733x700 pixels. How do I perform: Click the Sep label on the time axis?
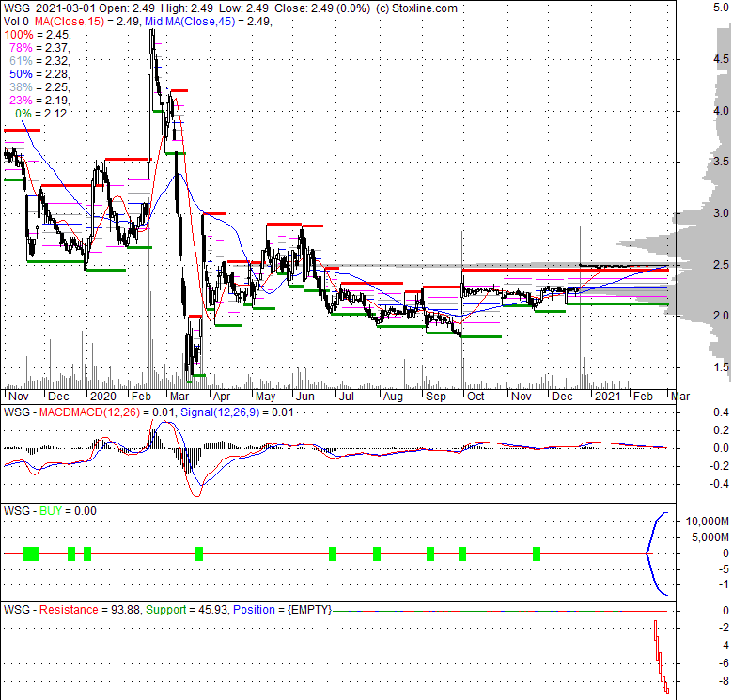[x=436, y=397]
